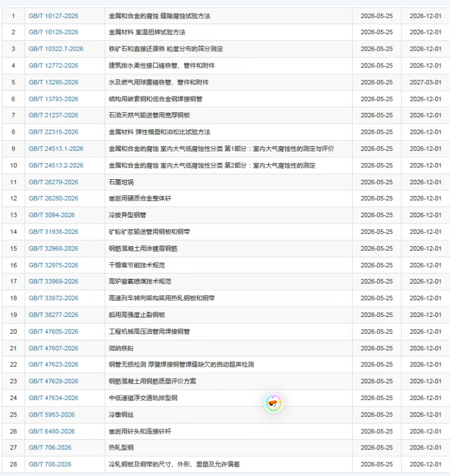
Task: Select the title '船用高强度止裂钢板'
Action: (137, 315)
